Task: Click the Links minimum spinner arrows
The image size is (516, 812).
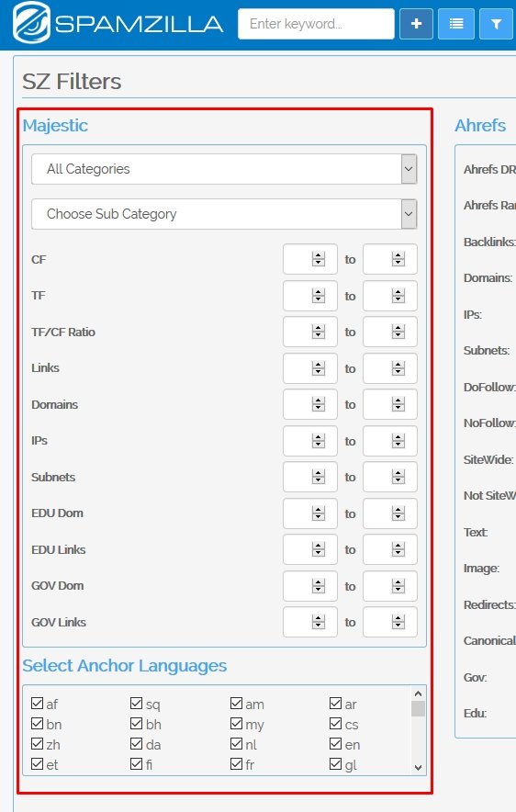Action: tap(319, 368)
